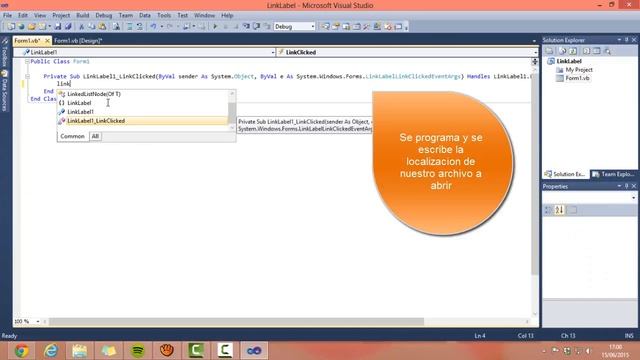Click the Open File toolbar icon
The width and height of the screenshot is (640, 360).
(x=31, y=27)
